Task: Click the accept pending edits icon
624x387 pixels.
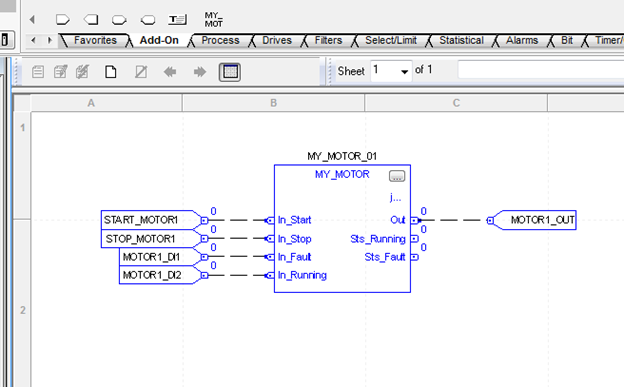Action: [x=60, y=72]
